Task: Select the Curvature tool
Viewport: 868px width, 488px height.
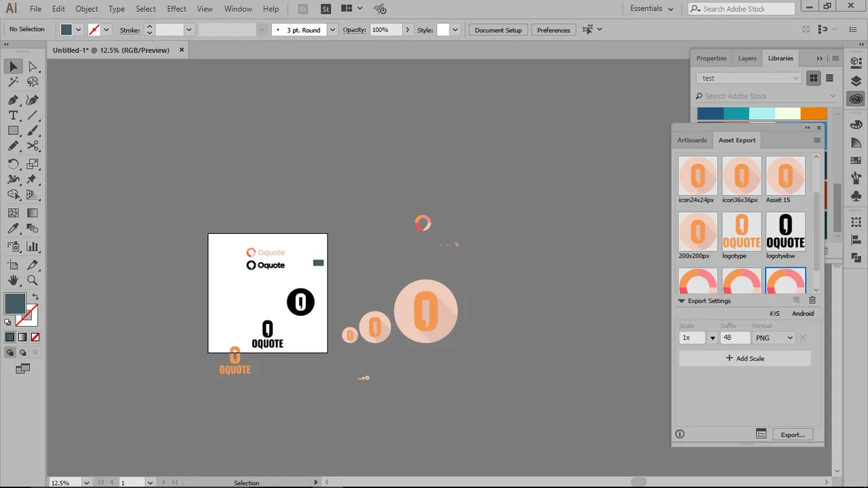Action: pyautogui.click(x=33, y=99)
